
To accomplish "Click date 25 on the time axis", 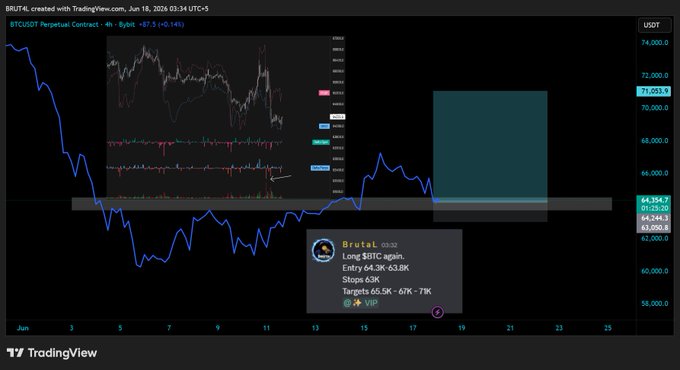I will (608, 328).
